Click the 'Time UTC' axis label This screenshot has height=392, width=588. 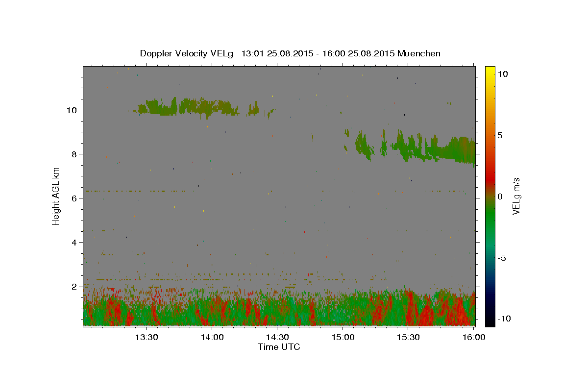click(x=279, y=347)
